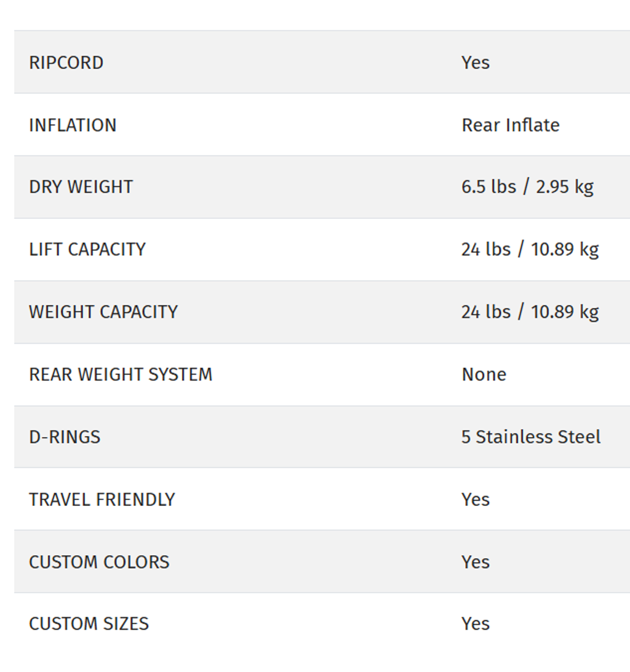Viewport: 630px width, 672px height.
Task: Click the REAR WEIGHT SYSTEM label
Action: 121,374
